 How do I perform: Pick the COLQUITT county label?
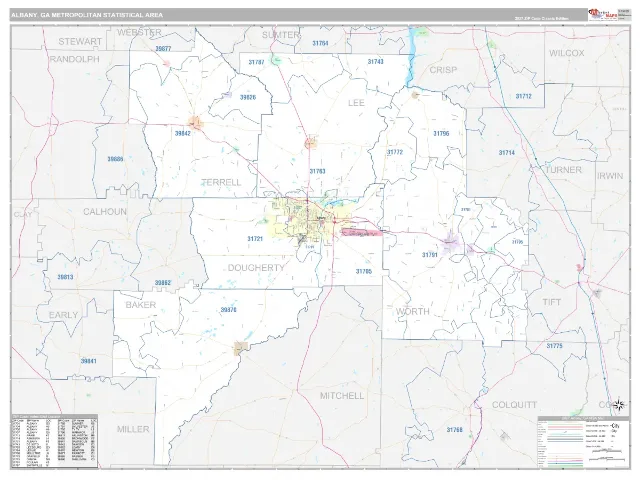click(514, 405)
